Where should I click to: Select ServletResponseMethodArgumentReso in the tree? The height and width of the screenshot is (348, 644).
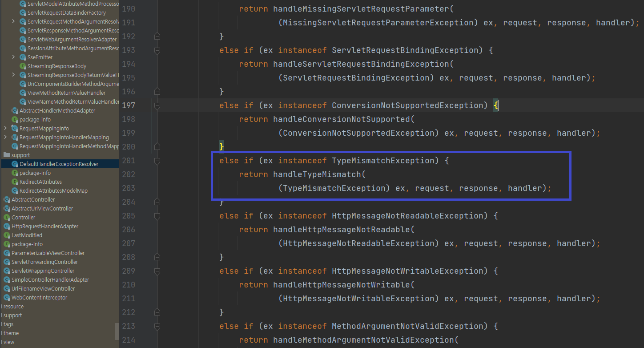pos(73,31)
